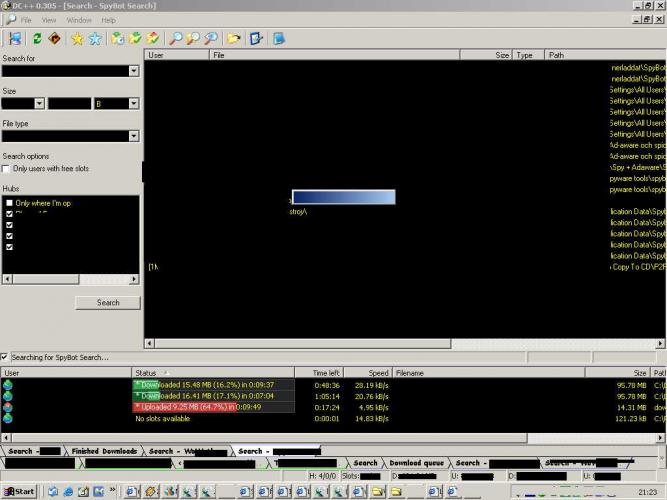Screen dimensions: 667x500
Task: Open the View menu
Action: tap(48, 20)
